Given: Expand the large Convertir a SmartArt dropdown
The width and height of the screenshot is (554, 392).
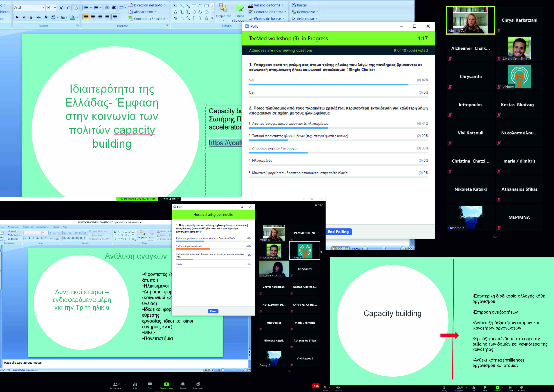Looking at the screenshot, I should tap(148, 19).
